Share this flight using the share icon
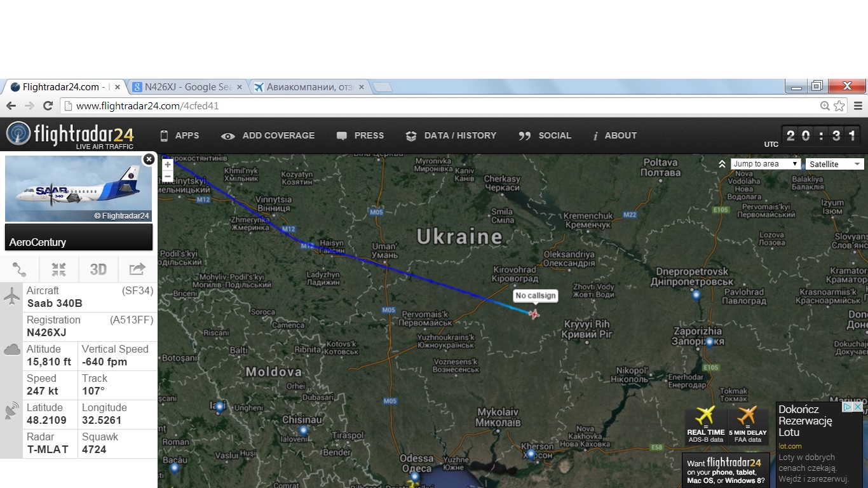Screen dimensions: 868x488 tap(137, 269)
